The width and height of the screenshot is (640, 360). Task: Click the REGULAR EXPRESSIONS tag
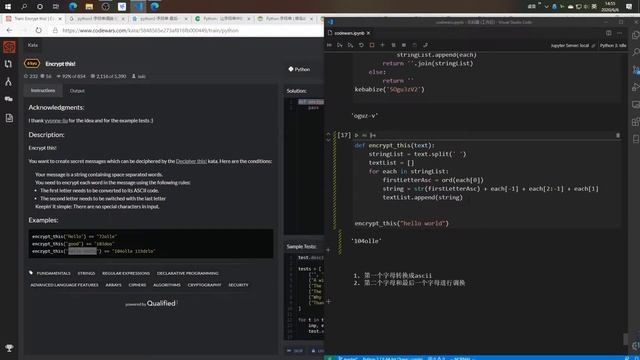pyautogui.click(x=126, y=273)
